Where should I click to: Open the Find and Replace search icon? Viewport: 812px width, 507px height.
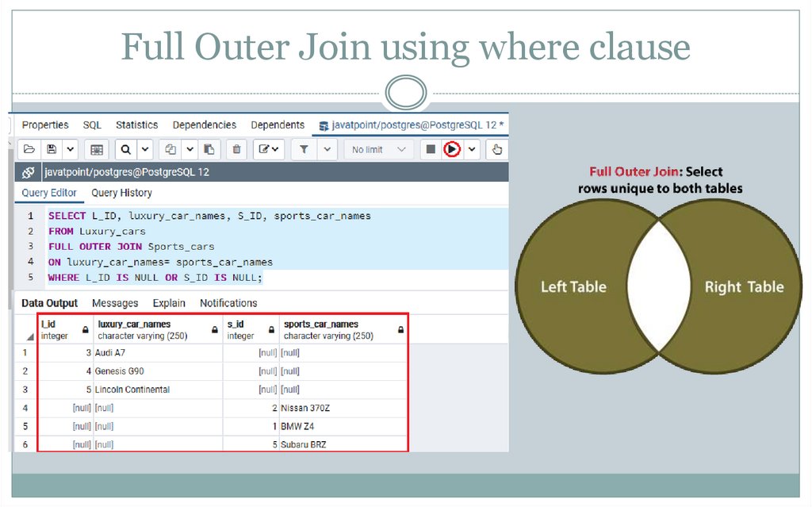[124, 149]
